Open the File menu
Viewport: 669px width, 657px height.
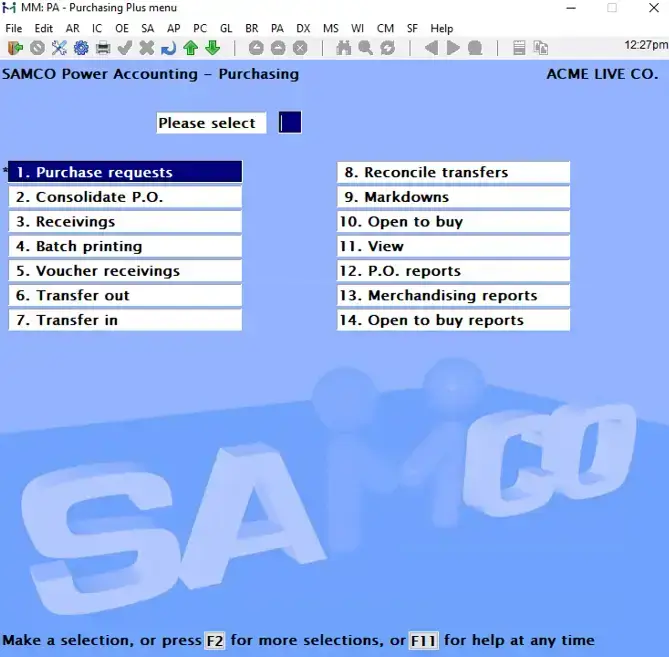click(x=14, y=28)
